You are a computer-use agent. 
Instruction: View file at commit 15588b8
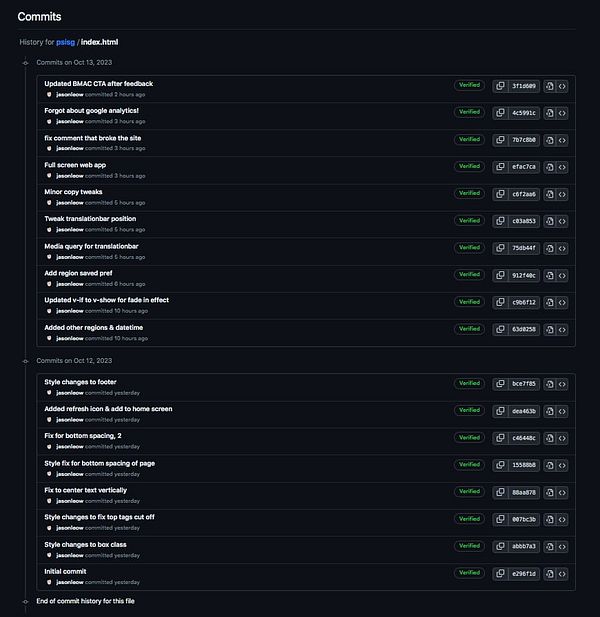551,465
